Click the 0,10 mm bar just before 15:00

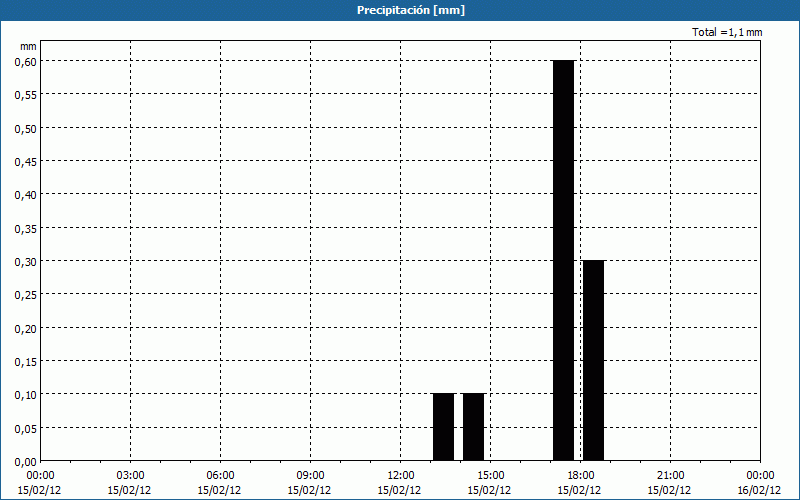pyautogui.click(x=473, y=427)
